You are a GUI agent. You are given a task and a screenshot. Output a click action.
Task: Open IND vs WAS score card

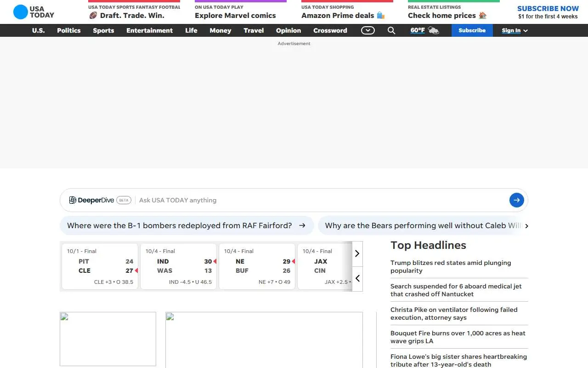coord(179,266)
